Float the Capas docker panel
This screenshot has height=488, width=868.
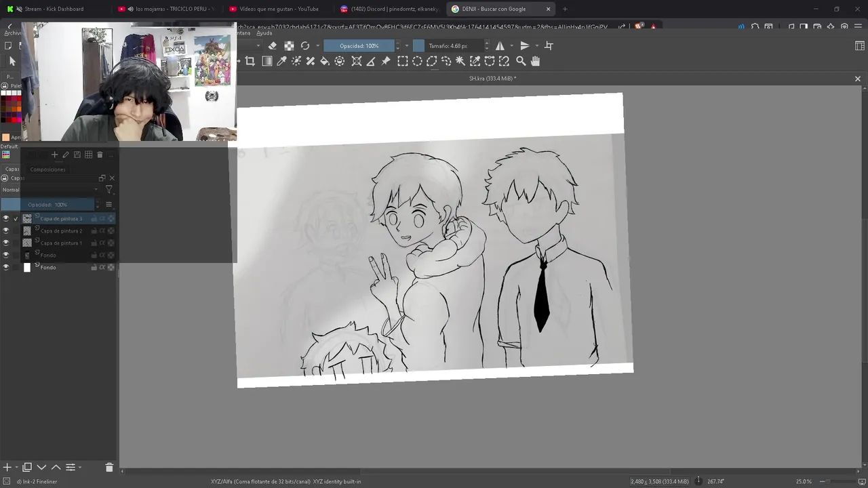coord(102,178)
